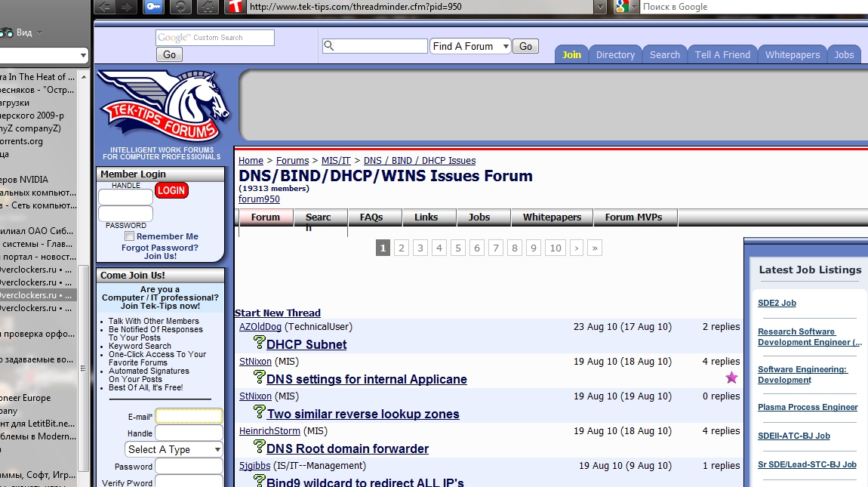Focus the member login PASSWORD field
This screenshot has width=868, height=487.
(125, 214)
